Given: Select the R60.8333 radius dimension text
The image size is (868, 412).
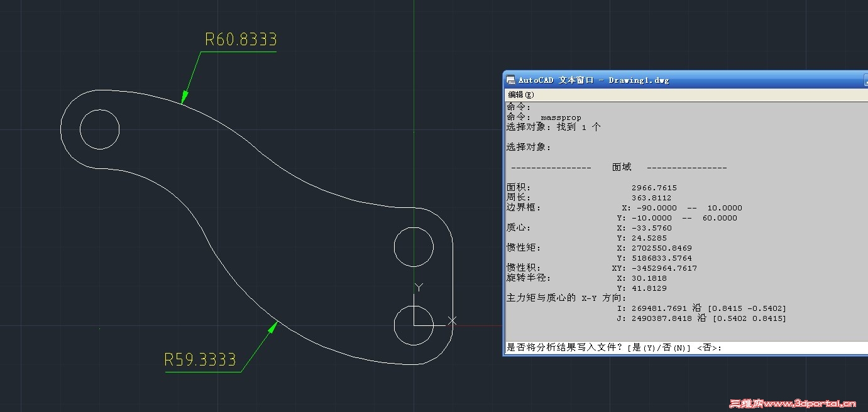Looking at the screenshot, I should [241, 40].
